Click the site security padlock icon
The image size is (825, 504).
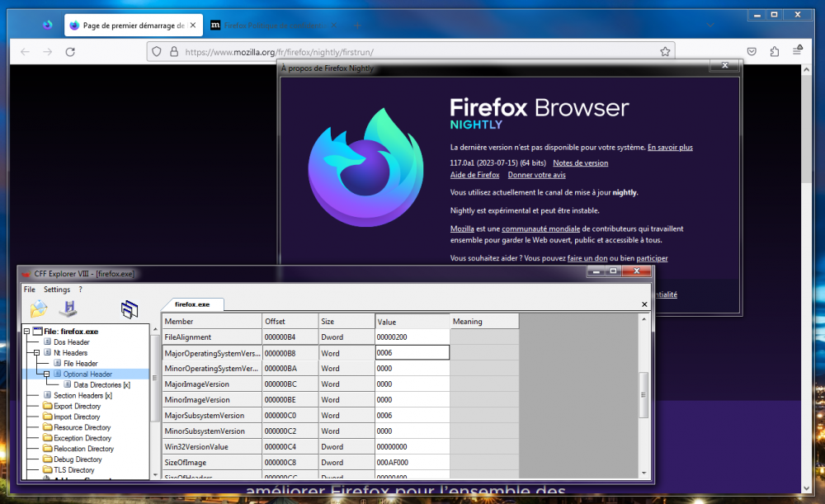[173, 51]
